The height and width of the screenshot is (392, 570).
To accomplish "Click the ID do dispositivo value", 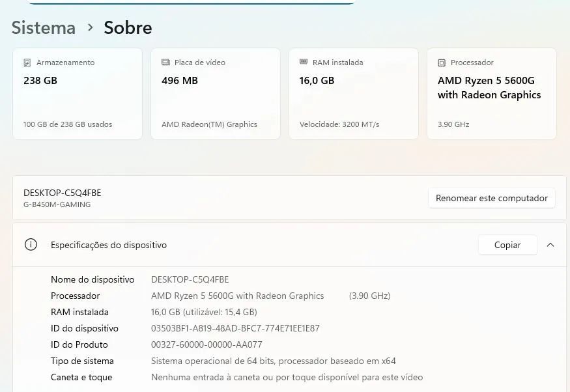I will pyautogui.click(x=235, y=328).
